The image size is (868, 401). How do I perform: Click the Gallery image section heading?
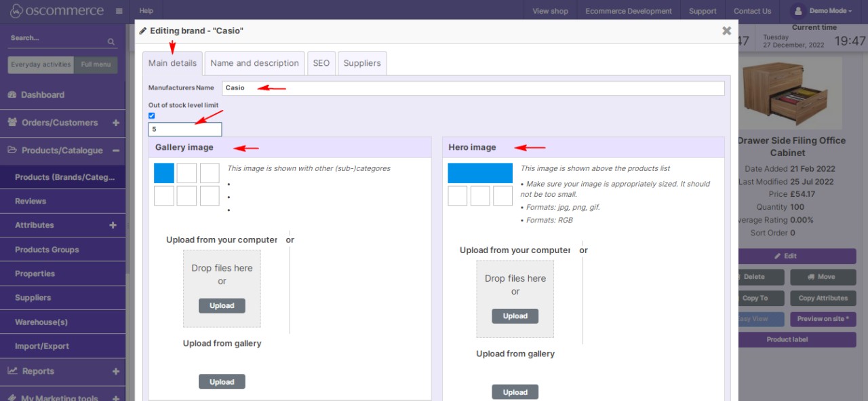[184, 147]
